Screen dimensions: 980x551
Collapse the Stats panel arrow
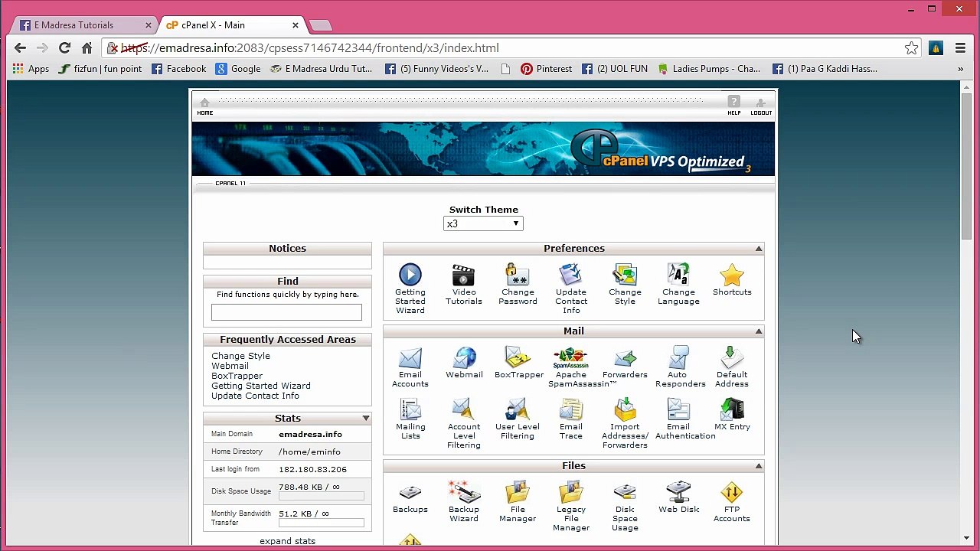(366, 419)
